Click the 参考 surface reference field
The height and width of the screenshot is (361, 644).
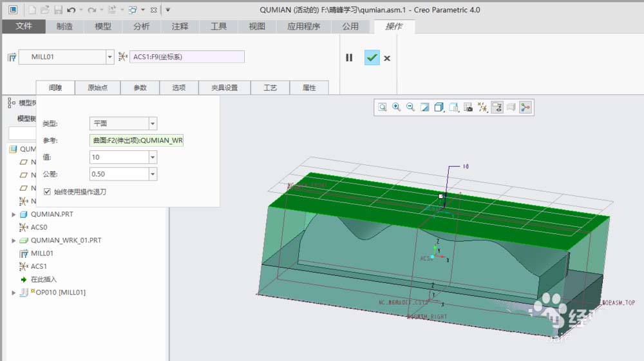click(137, 140)
